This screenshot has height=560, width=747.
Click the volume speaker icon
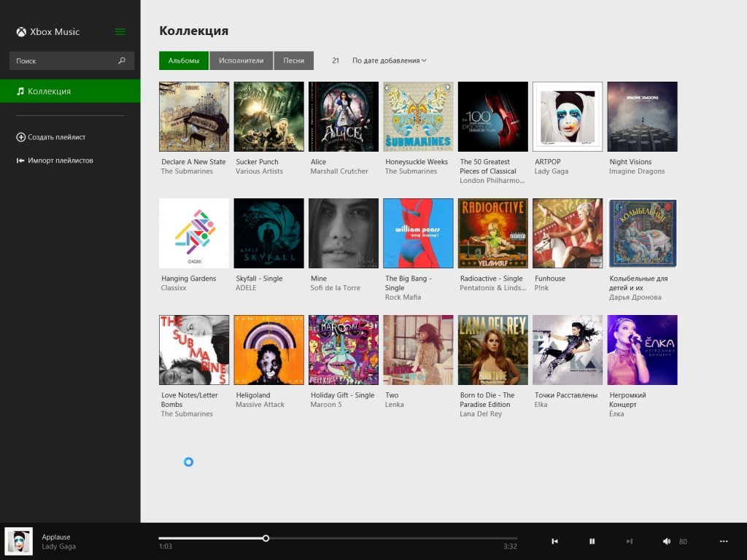(667, 542)
